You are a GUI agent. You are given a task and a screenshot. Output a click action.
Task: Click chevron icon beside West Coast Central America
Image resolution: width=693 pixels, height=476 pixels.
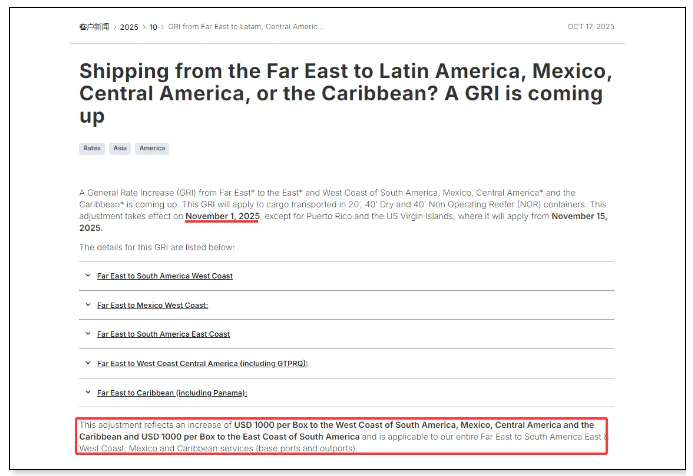[x=88, y=363]
